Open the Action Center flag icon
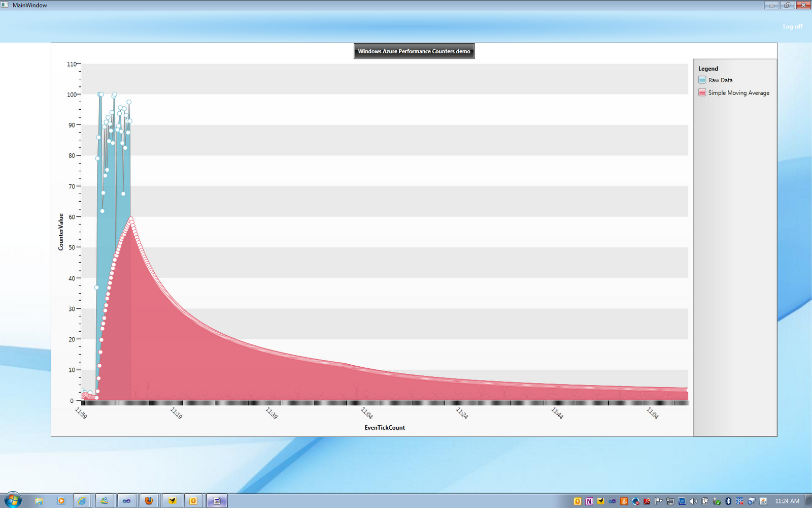 tap(658, 501)
